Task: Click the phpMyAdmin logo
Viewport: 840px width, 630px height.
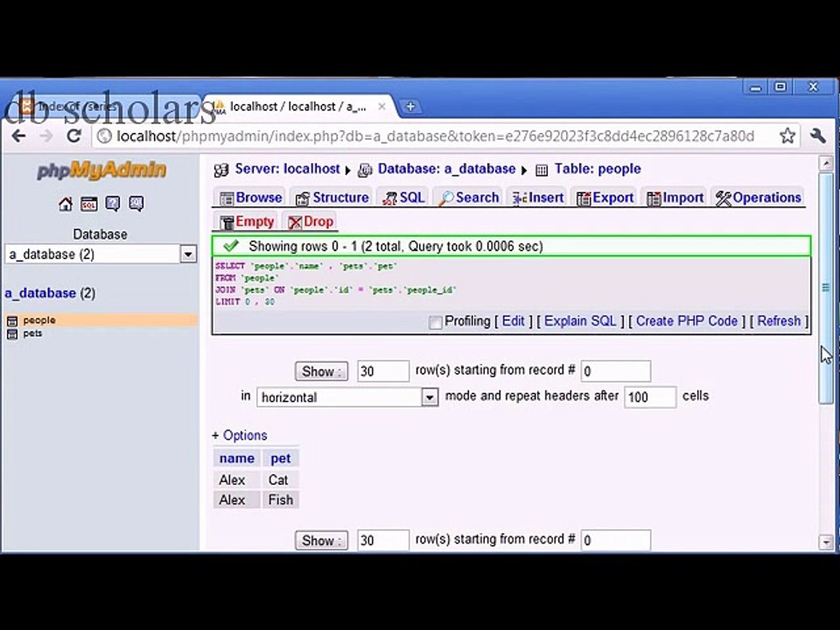Action: pyautogui.click(x=101, y=171)
